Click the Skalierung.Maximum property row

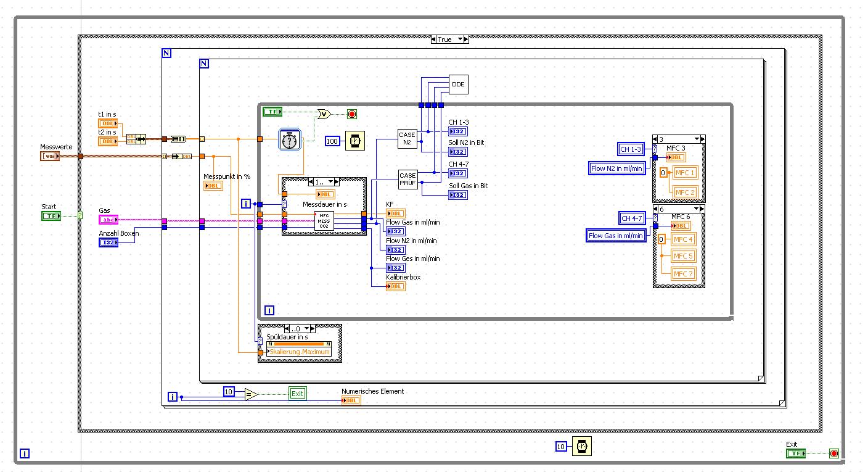299,352
